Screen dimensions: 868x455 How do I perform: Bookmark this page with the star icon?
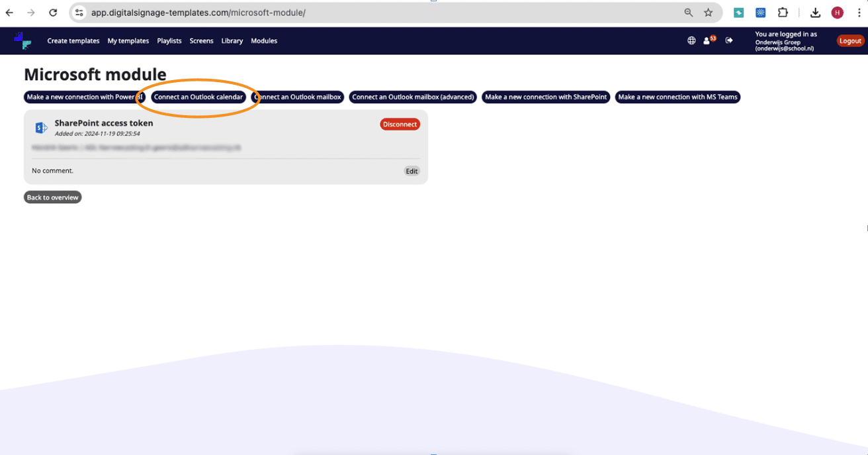709,13
